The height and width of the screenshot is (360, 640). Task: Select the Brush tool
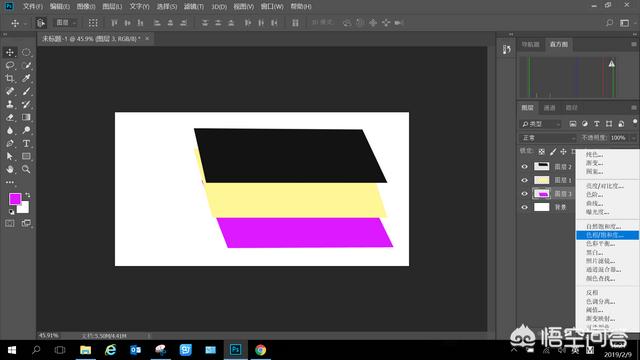point(26,91)
